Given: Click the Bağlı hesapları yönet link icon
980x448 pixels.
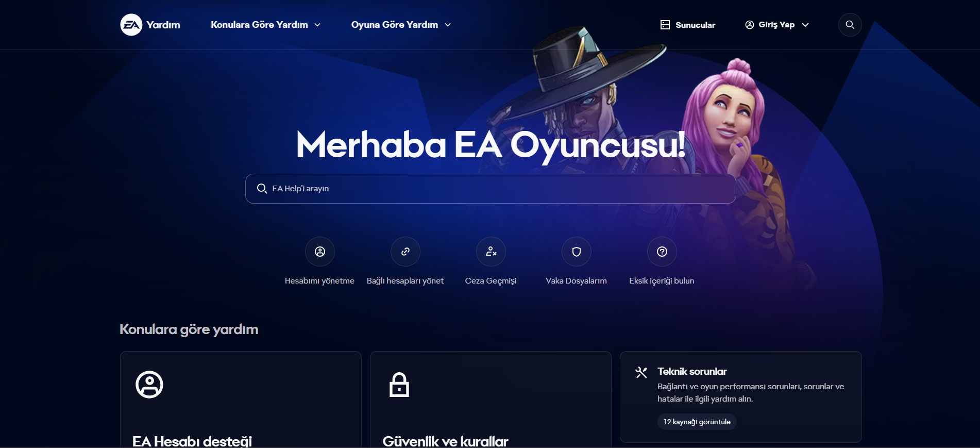Looking at the screenshot, I should pos(405,252).
